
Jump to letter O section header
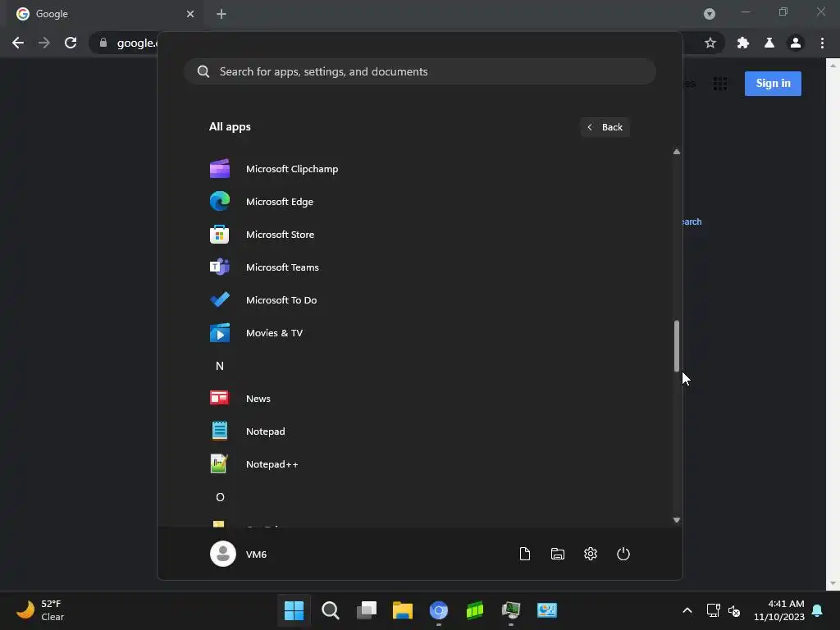click(x=220, y=497)
